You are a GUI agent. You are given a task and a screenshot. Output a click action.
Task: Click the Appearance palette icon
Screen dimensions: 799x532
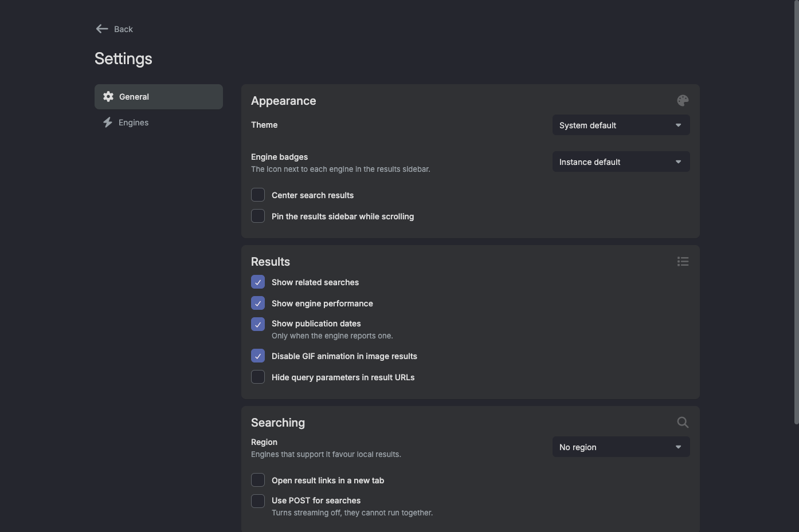coord(683,101)
